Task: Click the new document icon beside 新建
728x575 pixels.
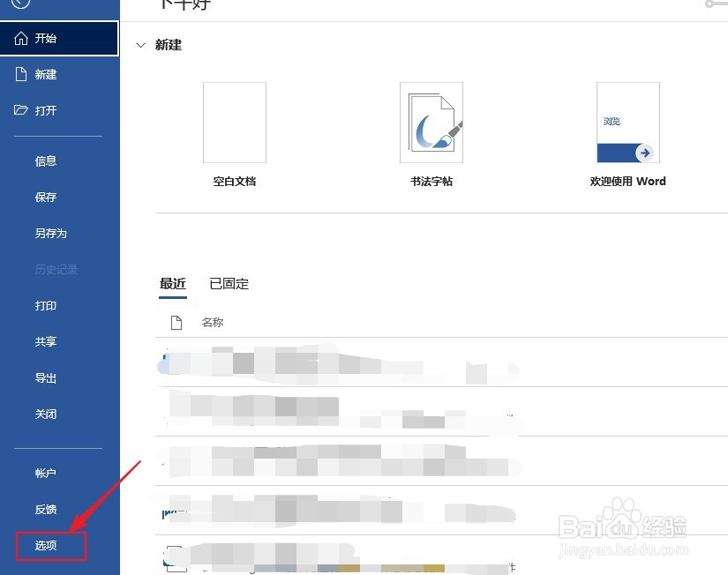Action: 21,74
